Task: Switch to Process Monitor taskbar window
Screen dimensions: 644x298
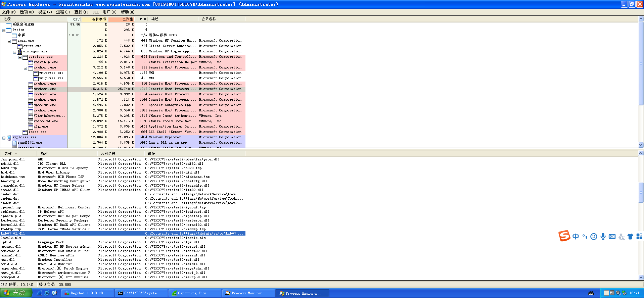Action: pyautogui.click(x=248, y=293)
